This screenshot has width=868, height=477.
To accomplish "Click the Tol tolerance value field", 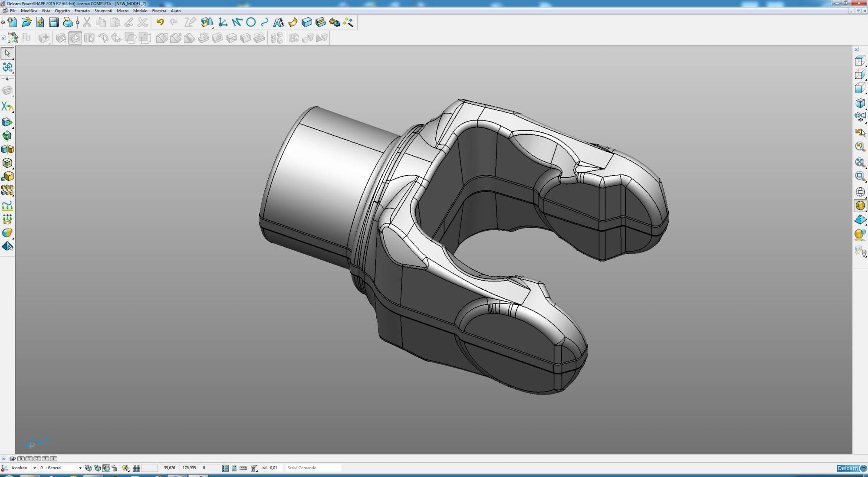I will (x=276, y=468).
